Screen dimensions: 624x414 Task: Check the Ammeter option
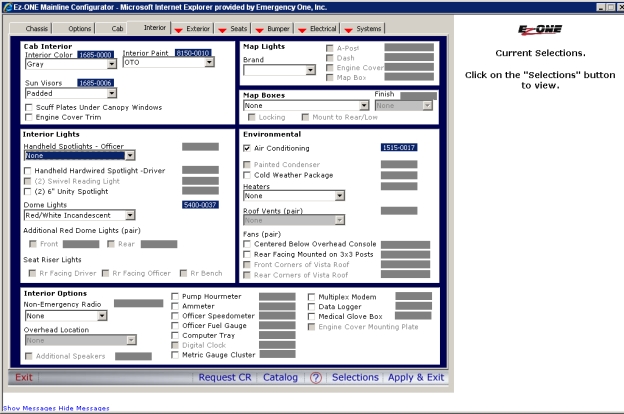pos(175,306)
